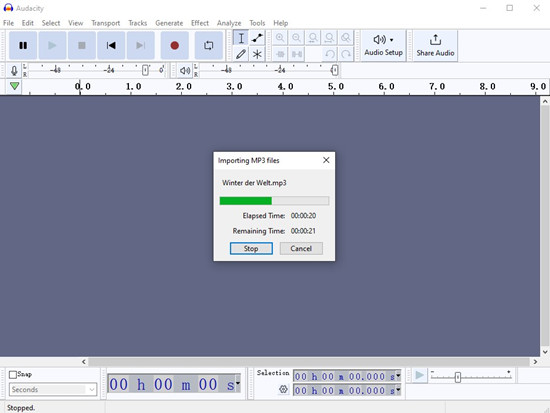The image size is (550, 413).
Task: Open the Tracks menu
Action: tap(138, 23)
